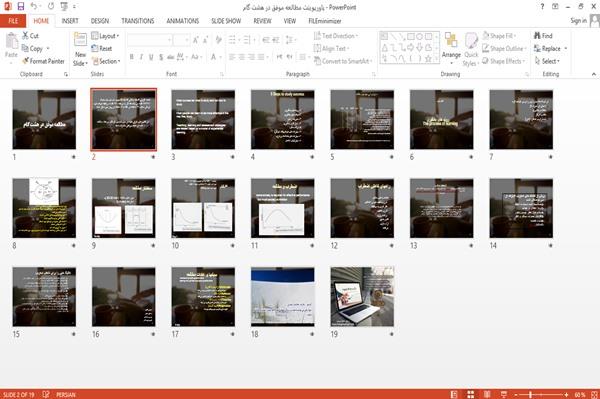
Task: Open the FILE tab
Action: click(13, 21)
